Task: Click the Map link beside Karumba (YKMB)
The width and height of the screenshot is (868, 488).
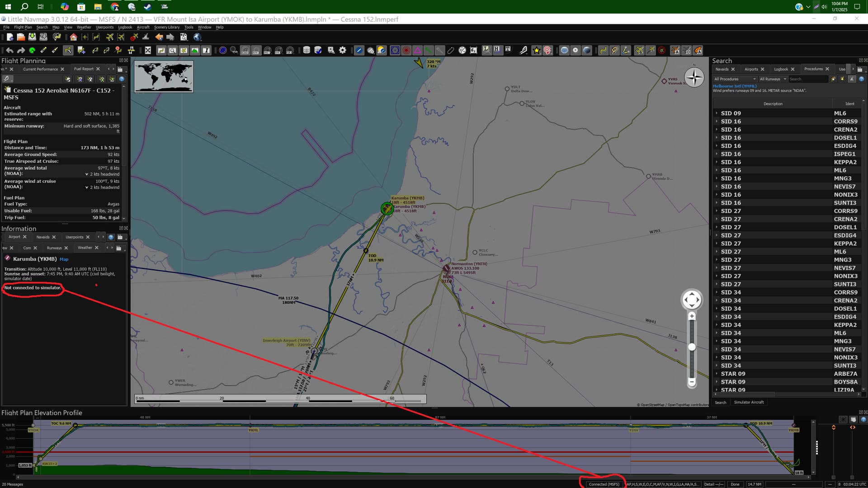Action: 64,259
